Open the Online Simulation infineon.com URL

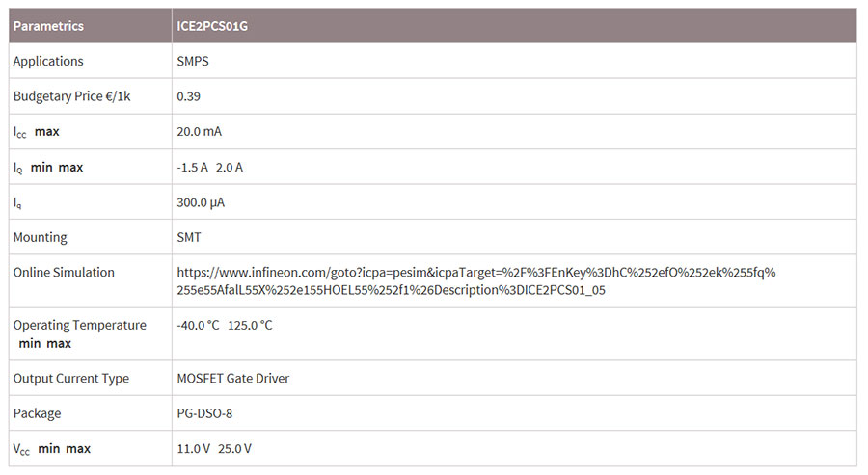(476, 281)
